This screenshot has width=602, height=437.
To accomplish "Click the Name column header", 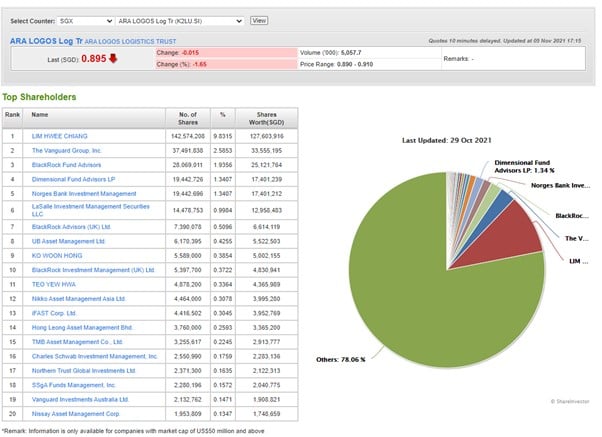I will (94, 118).
